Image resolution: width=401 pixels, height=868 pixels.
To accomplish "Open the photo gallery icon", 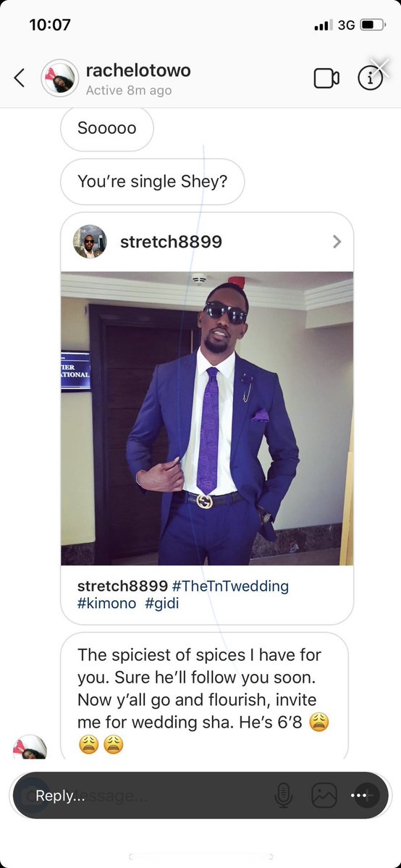I will pyautogui.click(x=324, y=796).
